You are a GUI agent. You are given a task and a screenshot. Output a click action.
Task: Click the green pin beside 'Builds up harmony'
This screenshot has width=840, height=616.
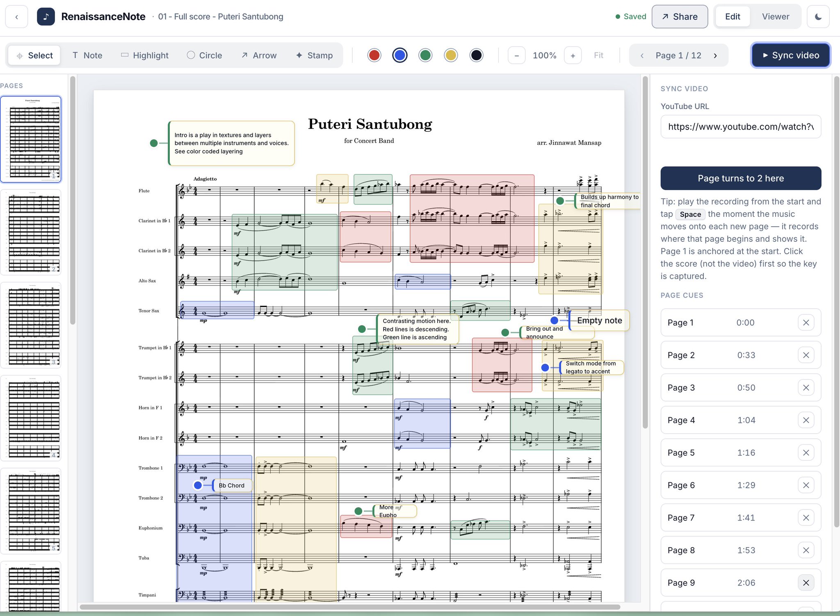[x=560, y=201]
